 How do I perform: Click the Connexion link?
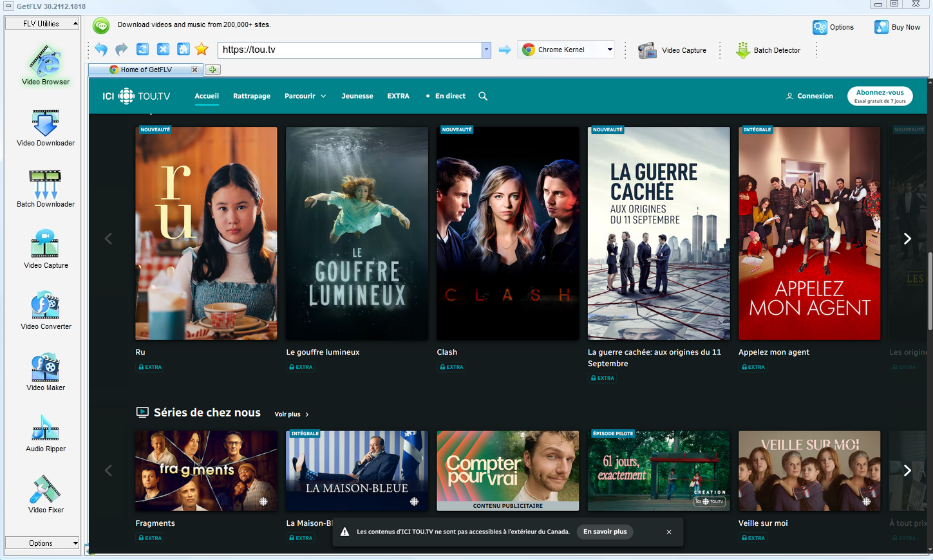pos(809,96)
